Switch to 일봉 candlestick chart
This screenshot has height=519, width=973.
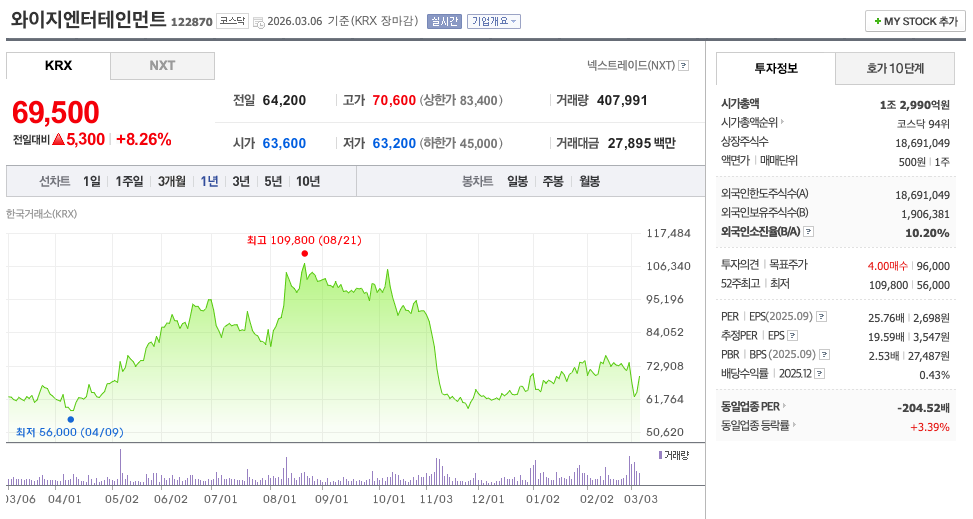coord(518,181)
